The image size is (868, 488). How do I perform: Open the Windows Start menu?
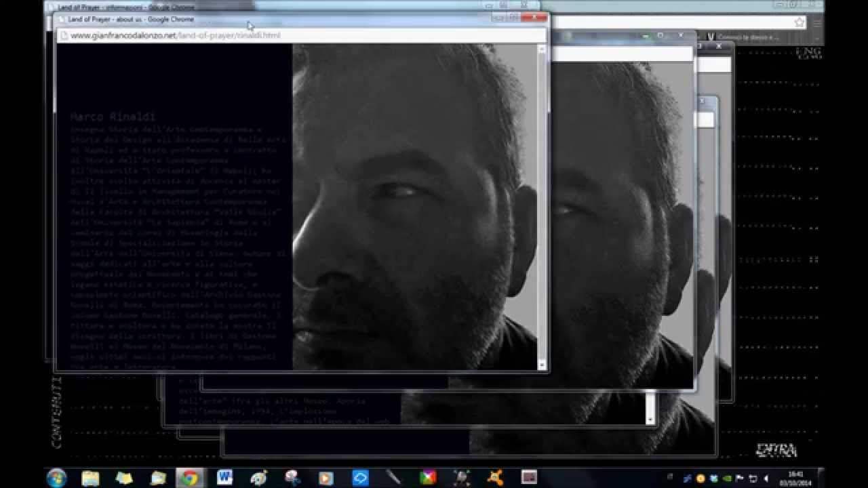point(56,477)
